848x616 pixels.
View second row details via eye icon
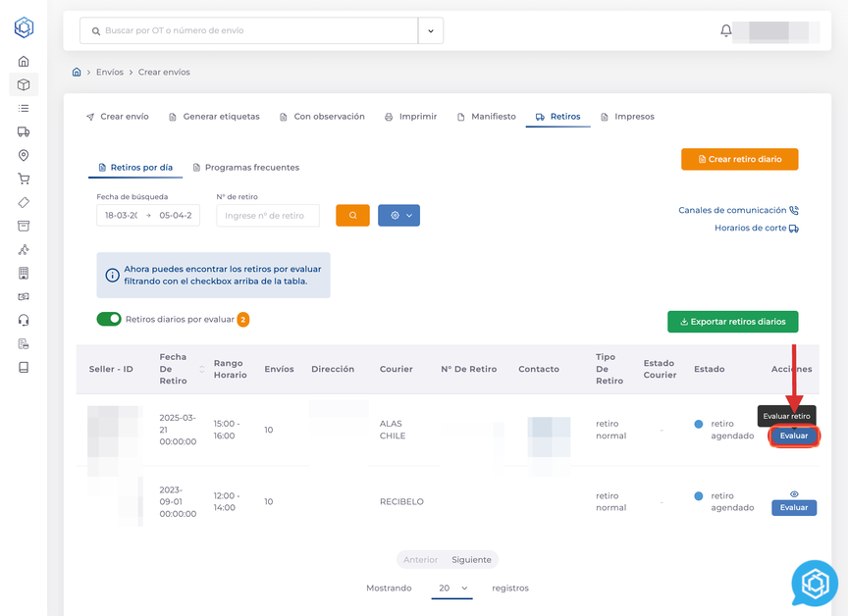[x=794, y=494]
